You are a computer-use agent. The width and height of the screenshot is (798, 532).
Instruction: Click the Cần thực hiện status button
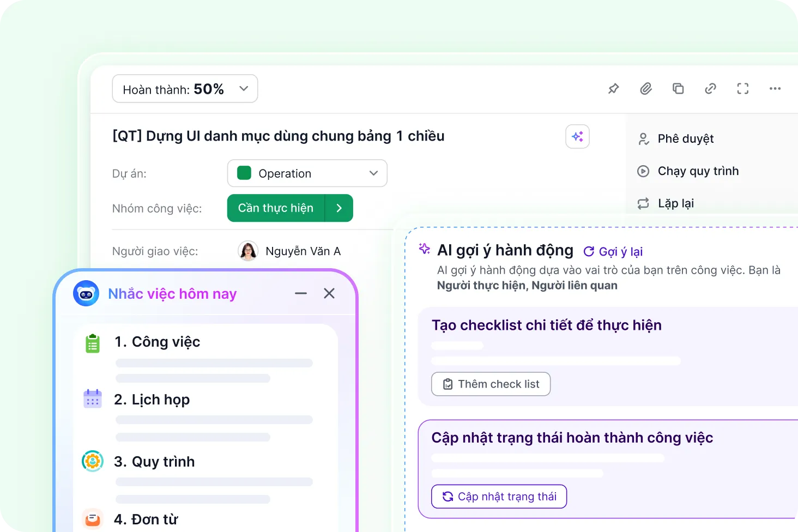click(276, 208)
